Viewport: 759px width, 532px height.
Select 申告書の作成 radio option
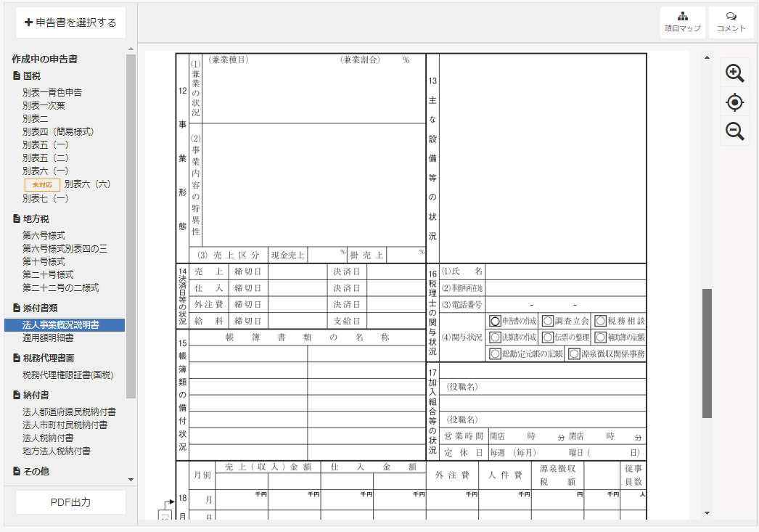pyautogui.click(x=495, y=321)
